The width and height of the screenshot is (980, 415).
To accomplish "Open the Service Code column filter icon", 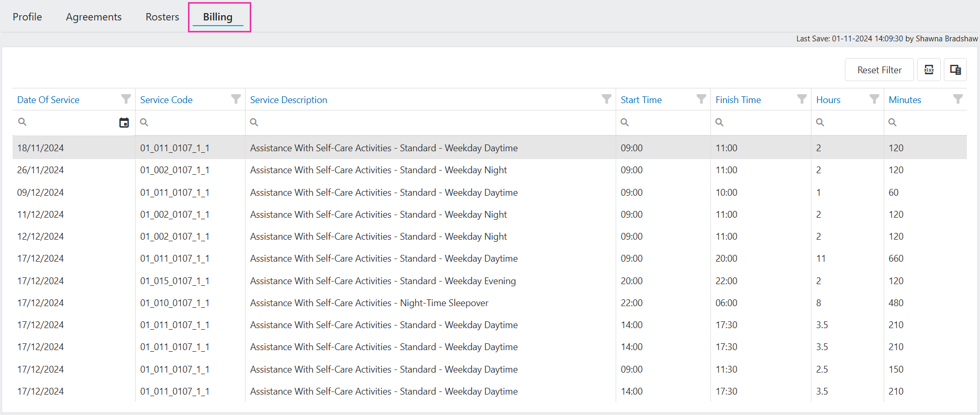I will (x=236, y=99).
